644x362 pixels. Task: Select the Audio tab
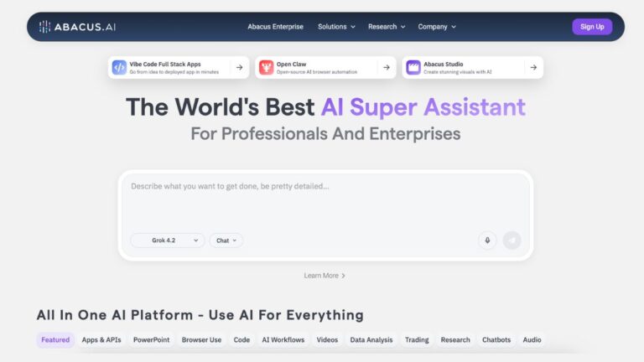tap(532, 340)
